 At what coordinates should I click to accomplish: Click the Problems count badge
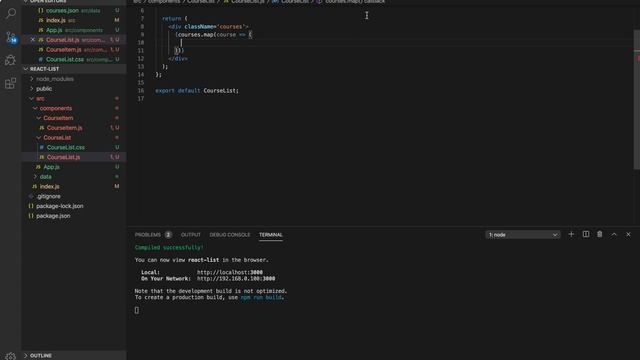click(168, 235)
